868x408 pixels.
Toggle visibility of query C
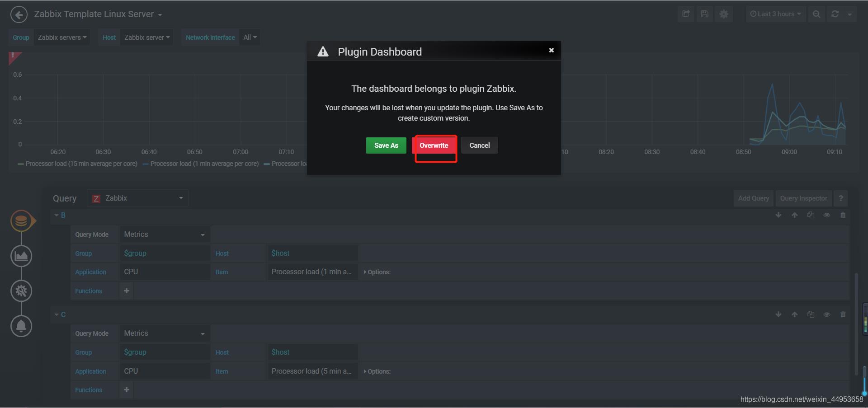pos(827,314)
